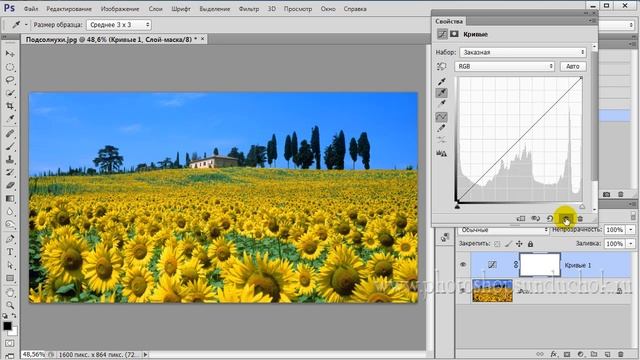Viewport: 640px width, 360px height.
Task: Select the Path Selection tool
Action: point(10,265)
